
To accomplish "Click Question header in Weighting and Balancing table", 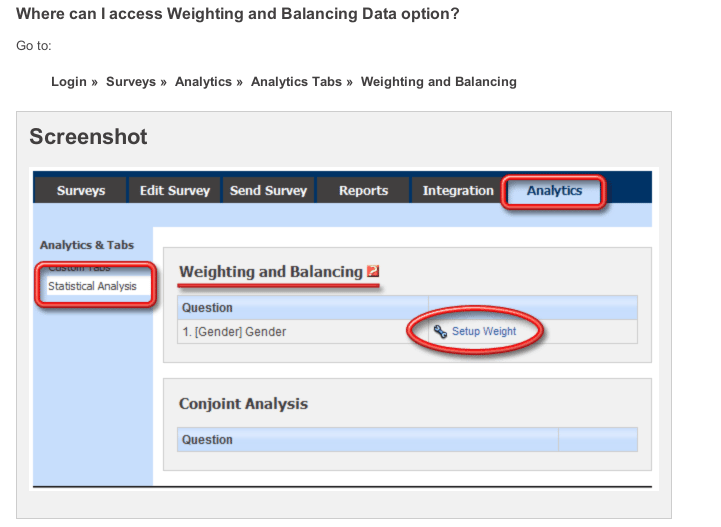I will pos(207,307).
